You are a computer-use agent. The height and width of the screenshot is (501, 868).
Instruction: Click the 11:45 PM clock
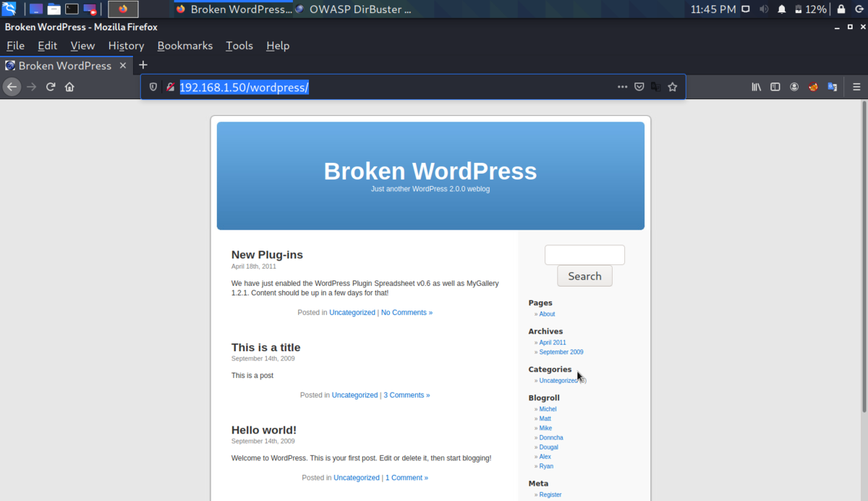tap(713, 9)
